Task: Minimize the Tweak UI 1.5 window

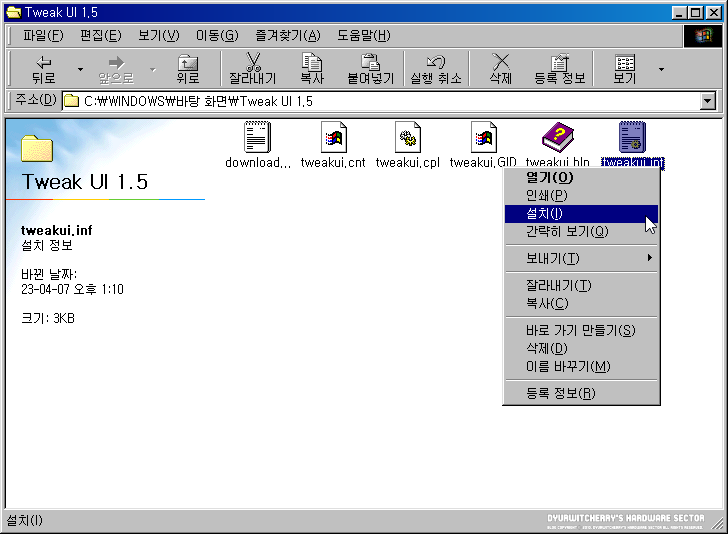Action: (x=679, y=13)
